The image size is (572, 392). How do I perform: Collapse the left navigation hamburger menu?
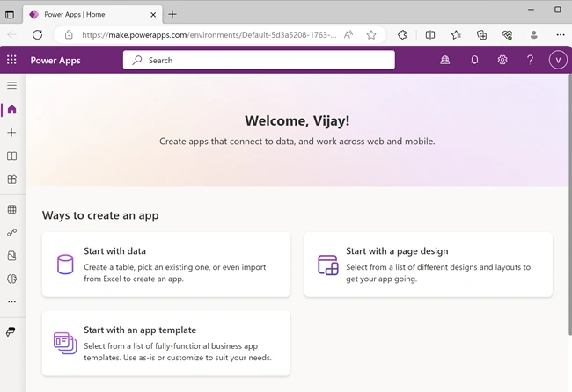click(11, 85)
